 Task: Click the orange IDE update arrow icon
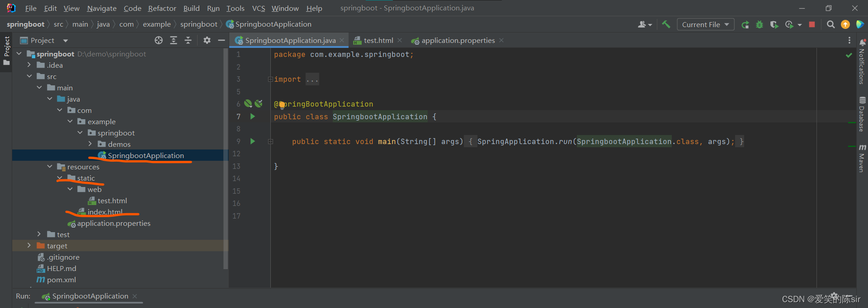(x=845, y=24)
